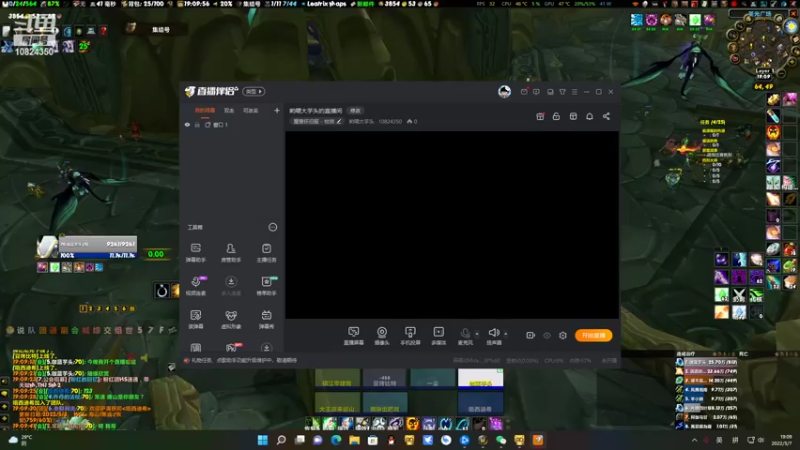Viewport: 800px width, 450px height.
Task: Open stream settings gear icon
Action: (x=563, y=335)
